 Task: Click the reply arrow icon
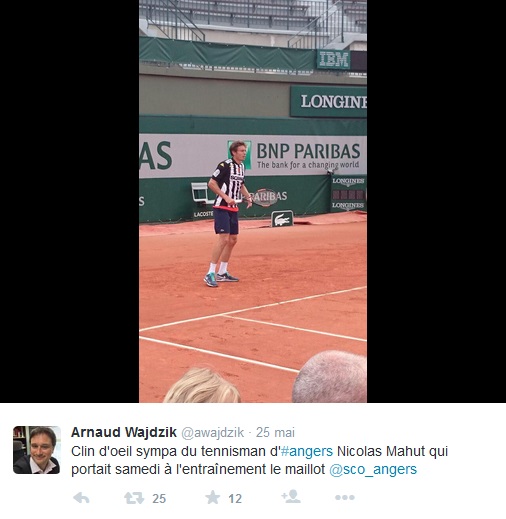coord(81,498)
